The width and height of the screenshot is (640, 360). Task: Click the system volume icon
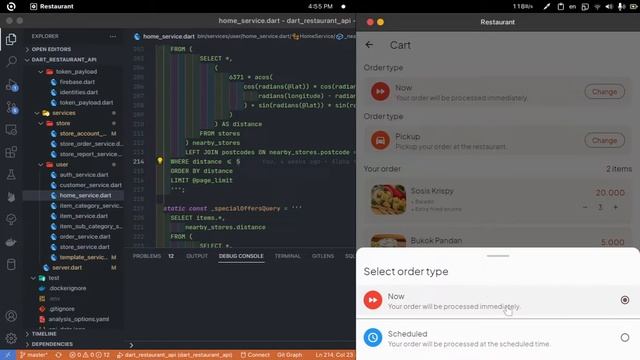tap(609, 7)
